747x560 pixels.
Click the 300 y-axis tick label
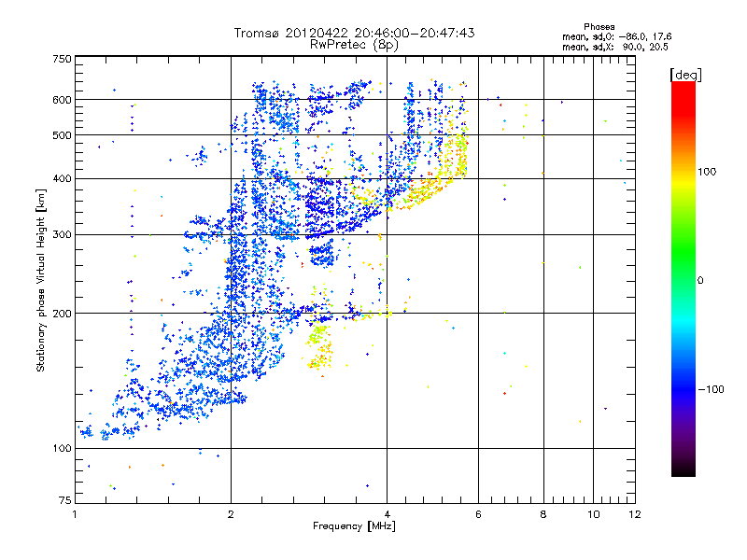tap(62, 235)
